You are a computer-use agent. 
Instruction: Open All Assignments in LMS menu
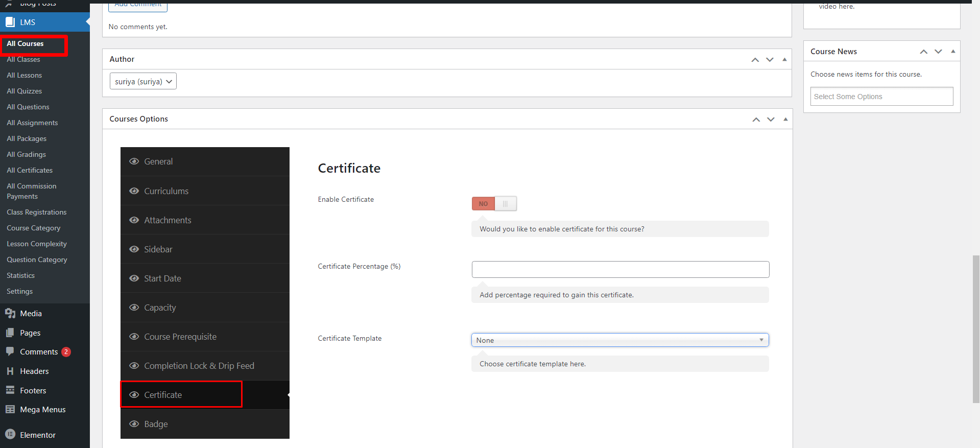coord(32,123)
